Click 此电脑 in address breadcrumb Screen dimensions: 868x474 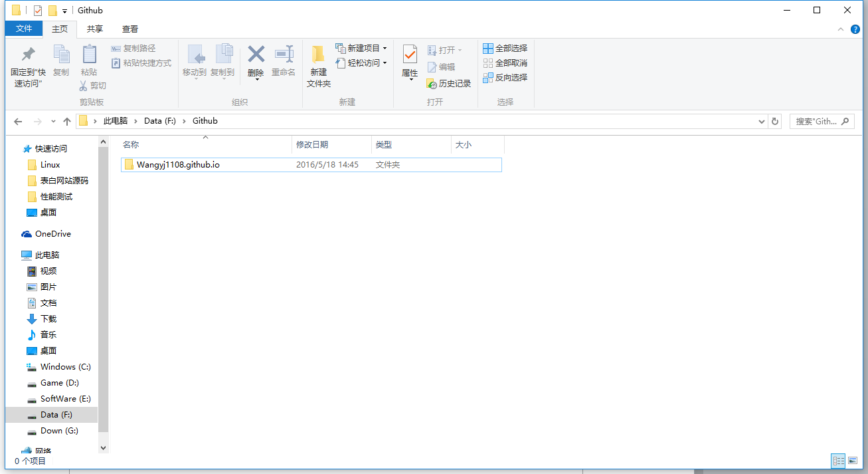[116, 121]
